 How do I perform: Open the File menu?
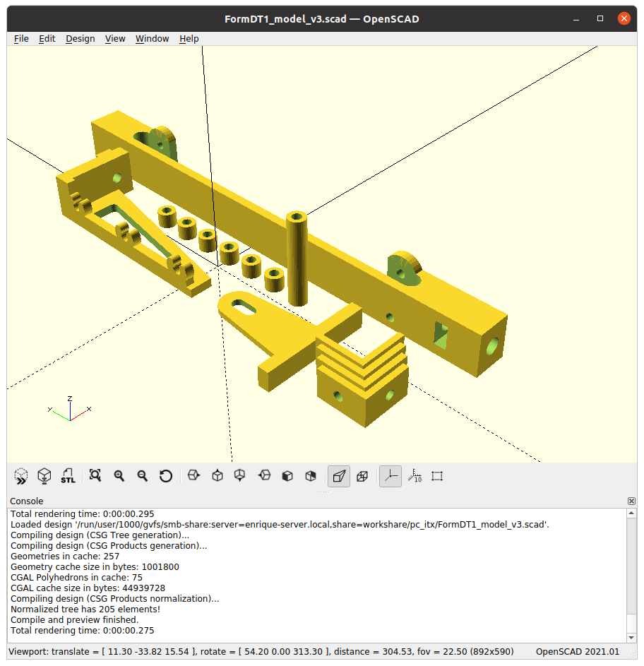click(x=21, y=39)
